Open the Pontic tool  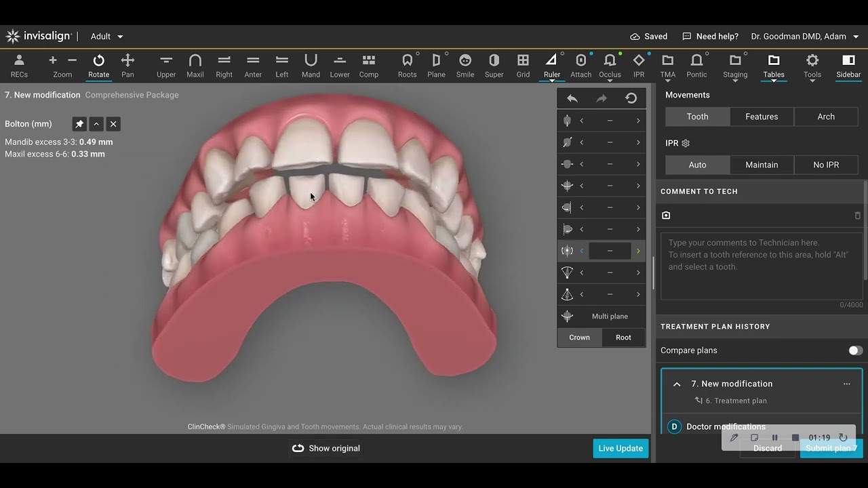point(696,66)
